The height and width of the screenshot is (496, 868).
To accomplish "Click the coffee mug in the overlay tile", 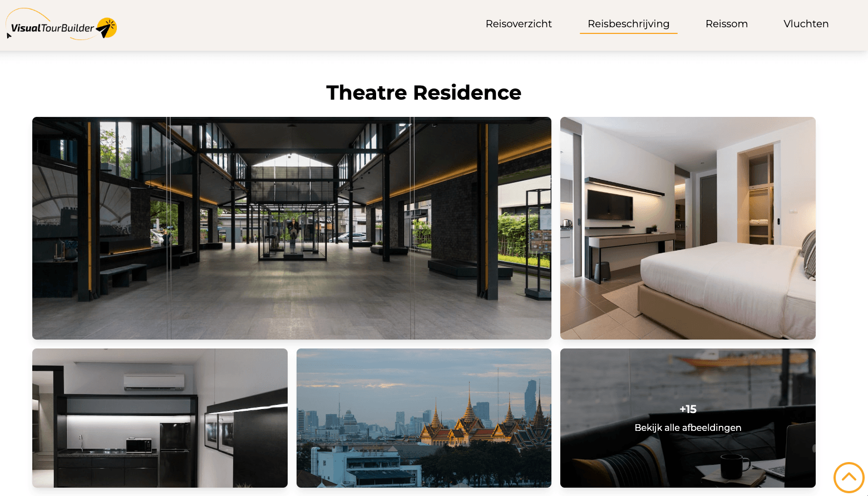I will tap(733, 465).
